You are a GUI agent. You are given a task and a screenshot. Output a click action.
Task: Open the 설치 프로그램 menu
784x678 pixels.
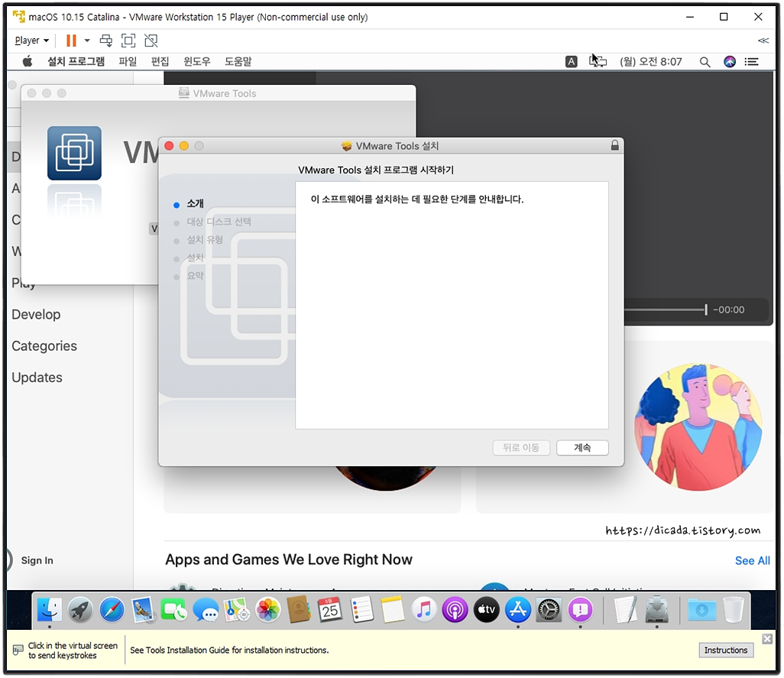coord(76,61)
